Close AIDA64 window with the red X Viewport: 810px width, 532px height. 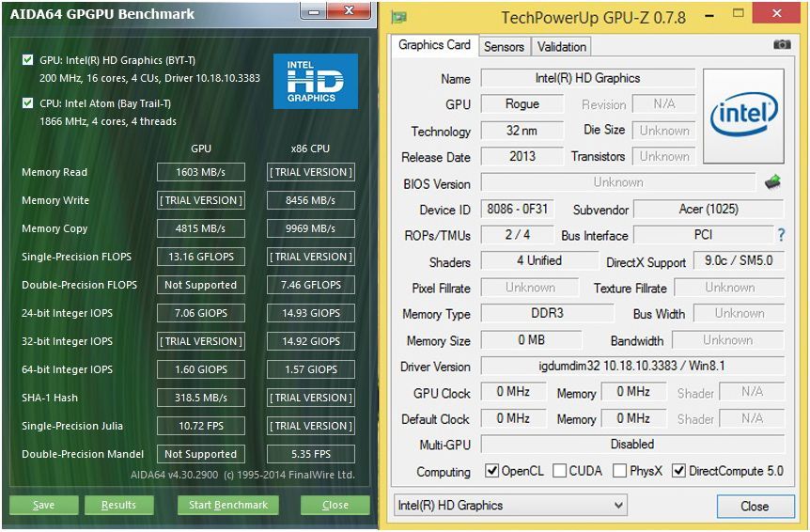(349, 10)
